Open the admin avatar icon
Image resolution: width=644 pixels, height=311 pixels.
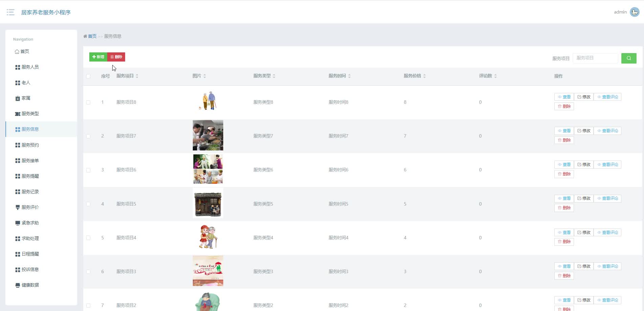[x=635, y=12]
